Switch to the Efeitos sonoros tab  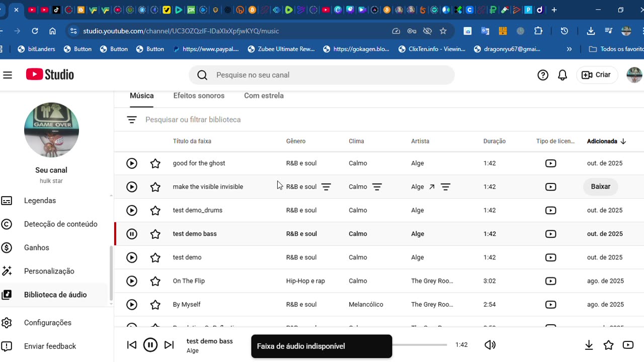pos(199,96)
